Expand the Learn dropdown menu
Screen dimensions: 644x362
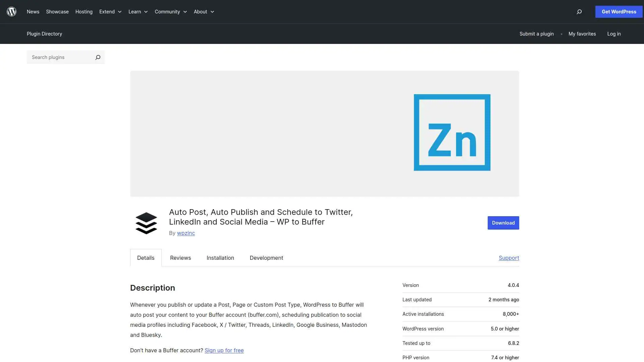pyautogui.click(x=138, y=12)
